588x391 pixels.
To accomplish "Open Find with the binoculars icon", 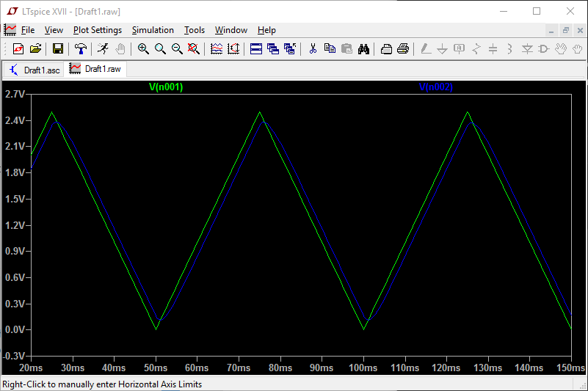I will 363,49.
